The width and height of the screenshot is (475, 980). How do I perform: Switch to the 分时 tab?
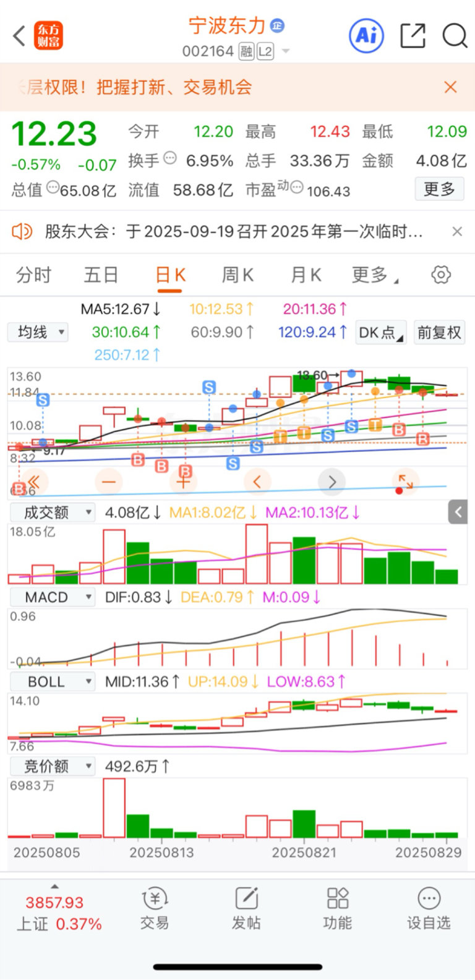(34, 275)
